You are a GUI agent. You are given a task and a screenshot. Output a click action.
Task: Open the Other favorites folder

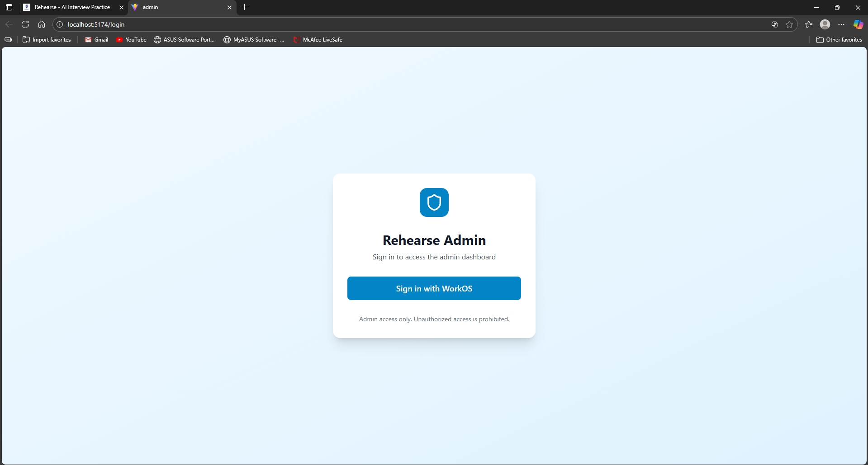839,40
